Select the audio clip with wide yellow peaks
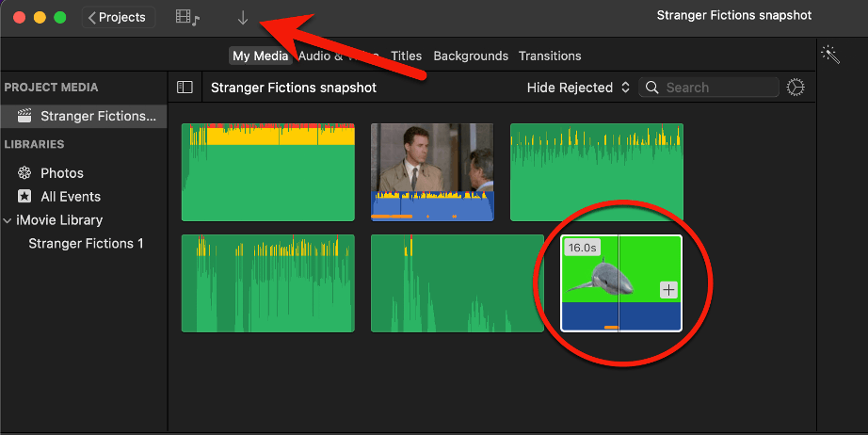The width and height of the screenshot is (868, 435). pyautogui.click(x=268, y=172)
